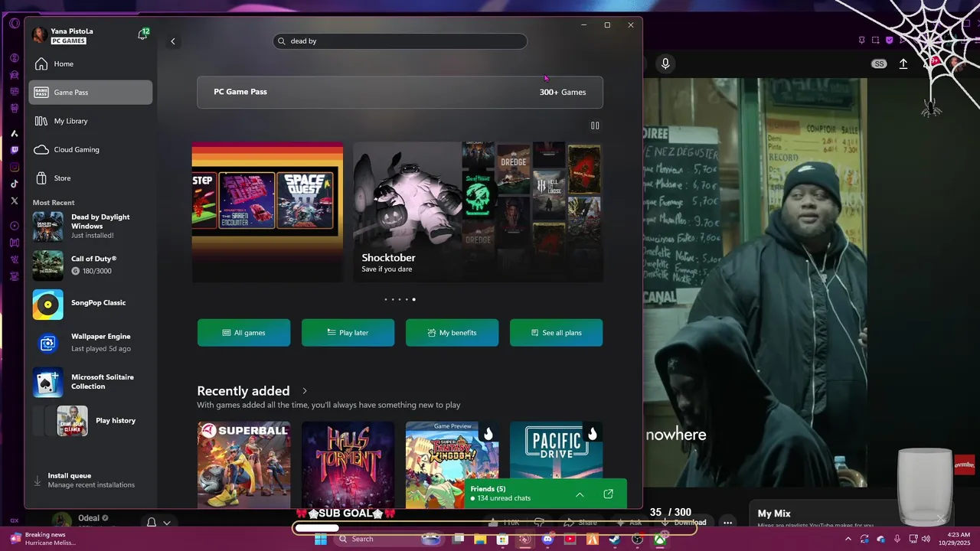Expand Recently added with the chevron
Viewport: 980px width, 551px height.
pyautogui.click(x=305, y=391)
